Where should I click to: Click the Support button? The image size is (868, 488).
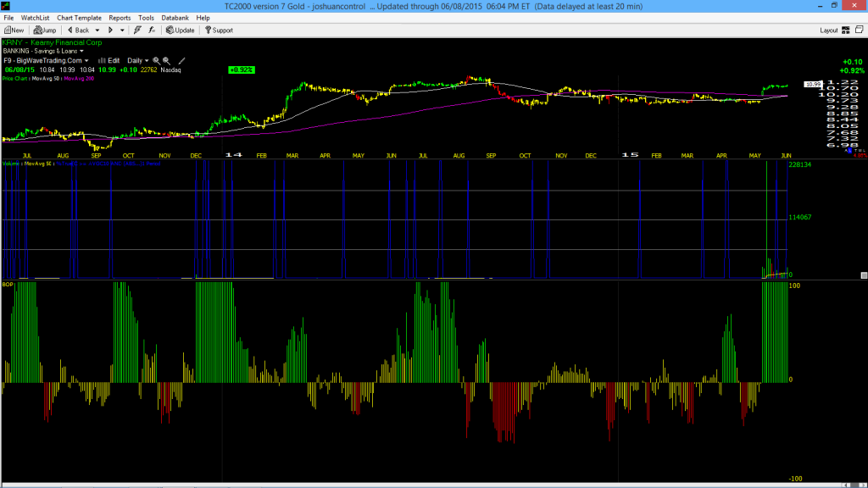click(x=219, y=30)
